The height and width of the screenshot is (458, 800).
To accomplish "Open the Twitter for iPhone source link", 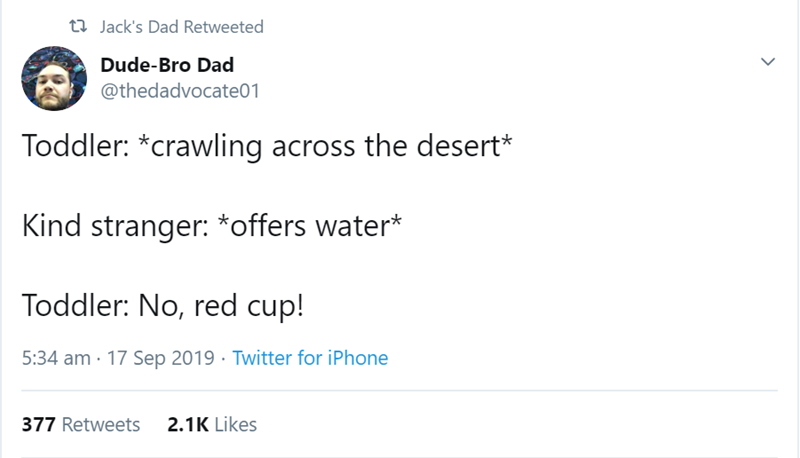I will pos(310,357).
